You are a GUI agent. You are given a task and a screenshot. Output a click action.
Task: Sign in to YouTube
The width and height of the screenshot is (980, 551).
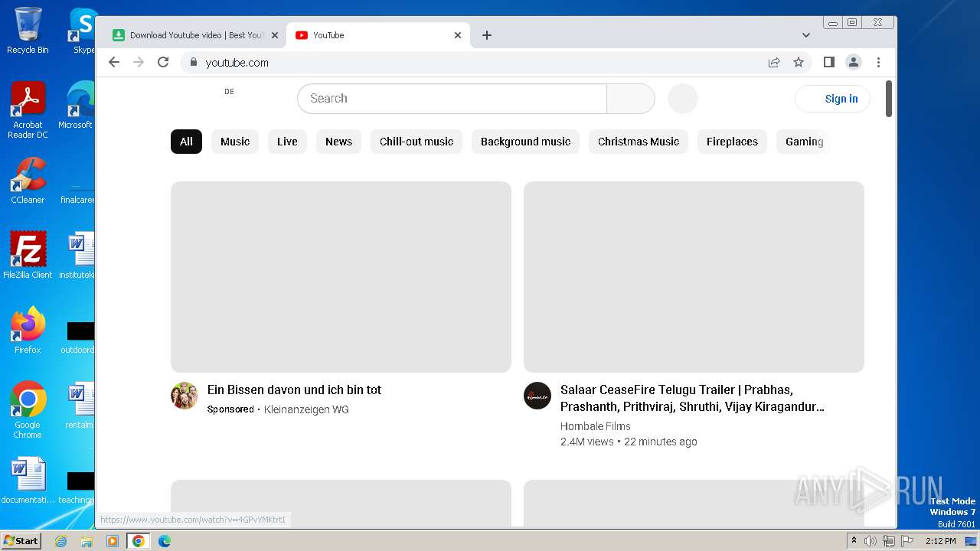[832, 98]
